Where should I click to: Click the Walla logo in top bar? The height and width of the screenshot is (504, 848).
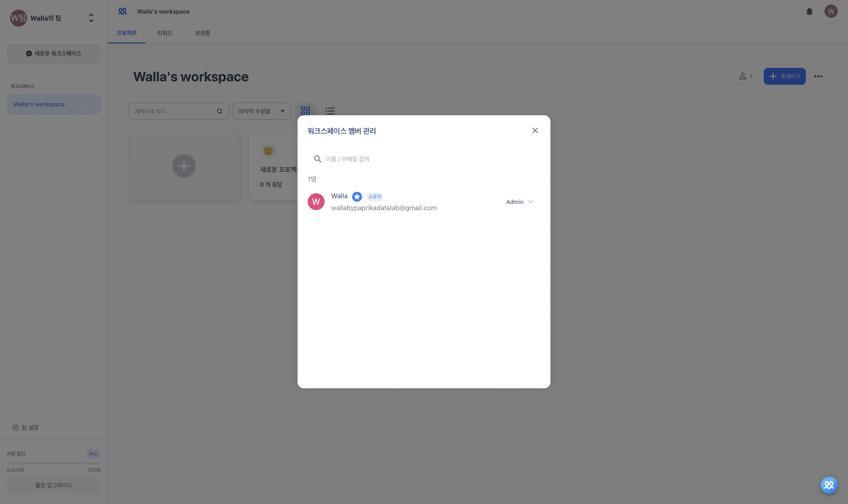(122, 11)
